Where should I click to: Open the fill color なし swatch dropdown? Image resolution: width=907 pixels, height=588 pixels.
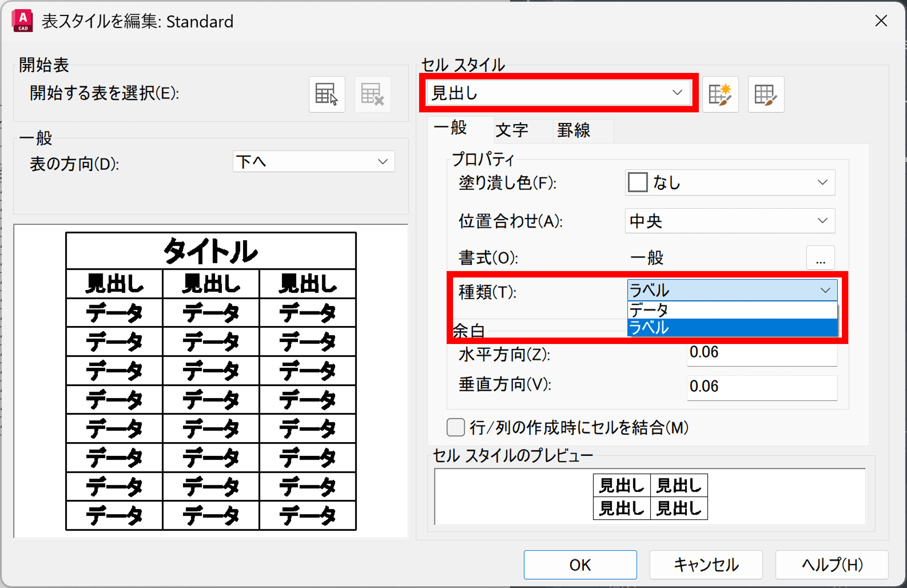pyautogui.click(x=730, y=183)
